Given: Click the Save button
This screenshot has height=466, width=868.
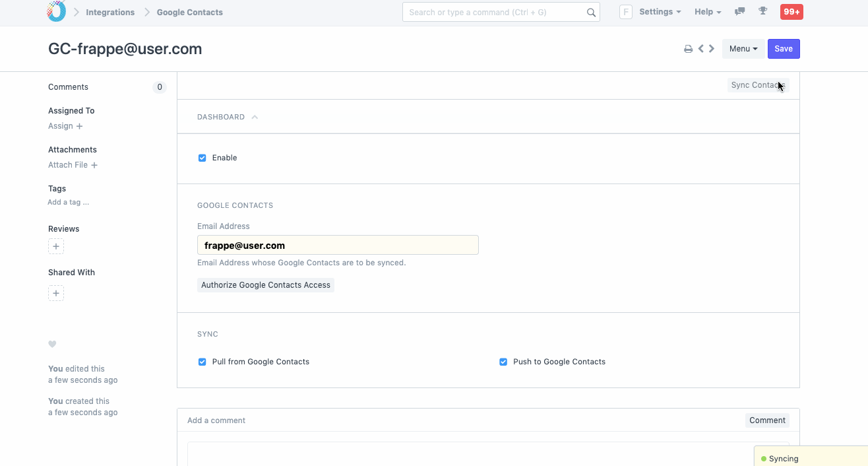Looking at the screenshot, I should 784,49.
